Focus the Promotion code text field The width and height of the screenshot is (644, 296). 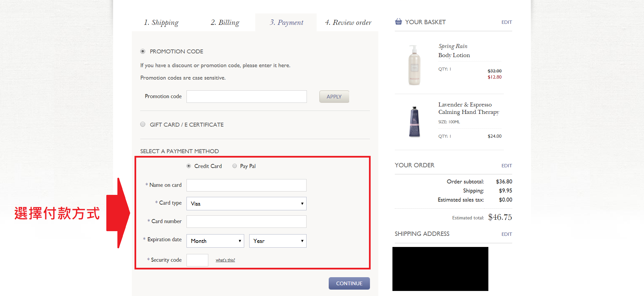tap(247, 96)
